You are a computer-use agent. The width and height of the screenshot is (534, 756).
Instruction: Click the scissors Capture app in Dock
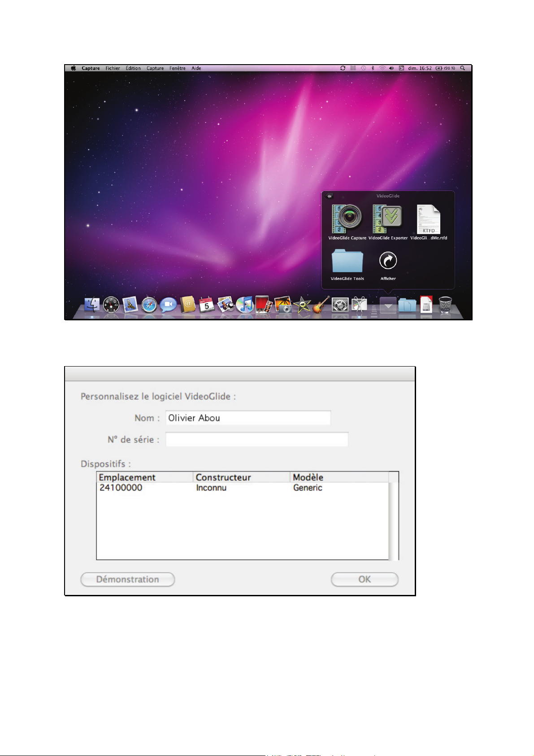(x=359, y=305)
